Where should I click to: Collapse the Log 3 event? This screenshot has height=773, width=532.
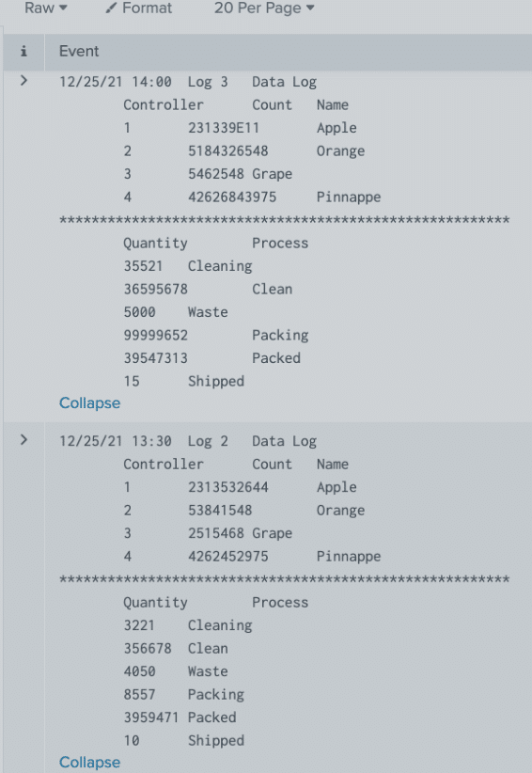(x=89, y=403)
